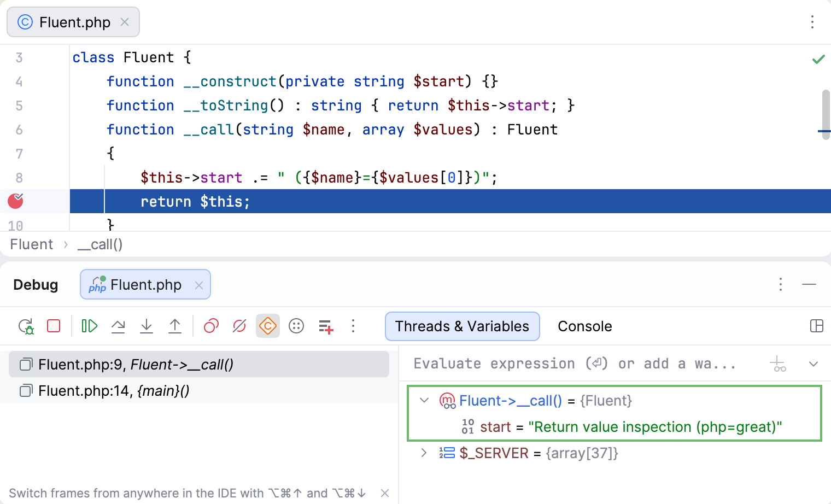
Task: Switch to the Console tab
Action: coord(584,326)
